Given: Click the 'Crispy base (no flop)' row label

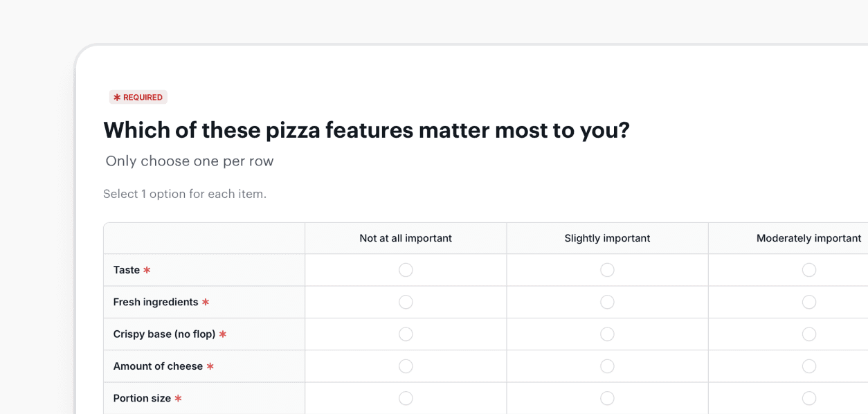Looking at the screenshot, I should click(x=164, y=334).
